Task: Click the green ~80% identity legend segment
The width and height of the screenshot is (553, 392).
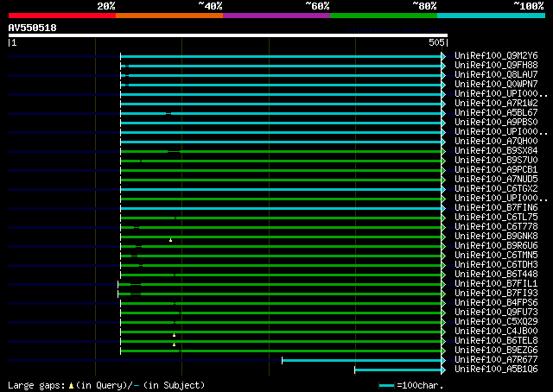Action: (384, 16)
